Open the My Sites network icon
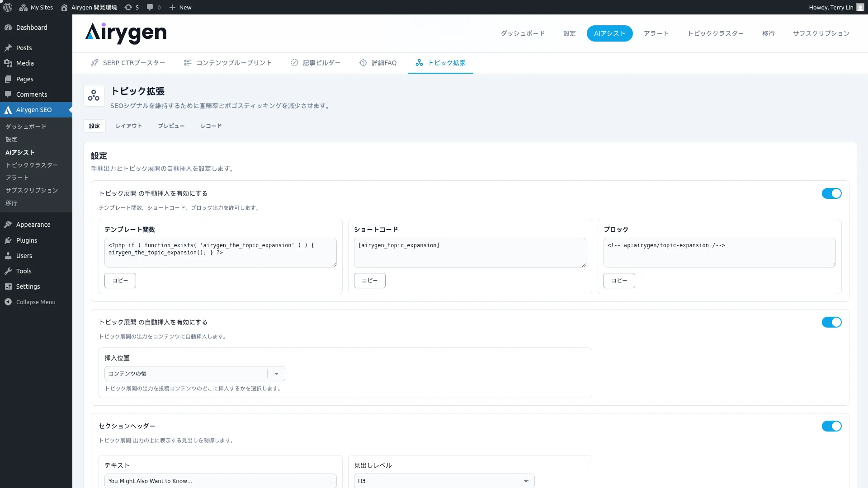Screen dimensions: 868x488 pyautogui.click(x=24, y=7)
